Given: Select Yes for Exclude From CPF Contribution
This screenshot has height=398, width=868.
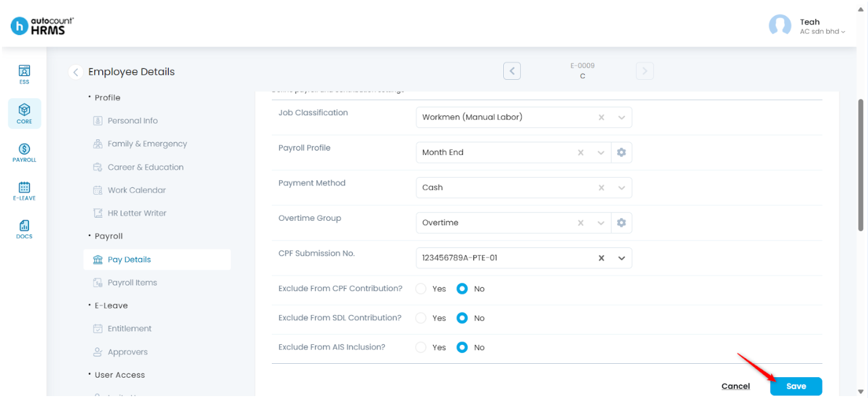Looking at the screenshot, I should [422, 289].
